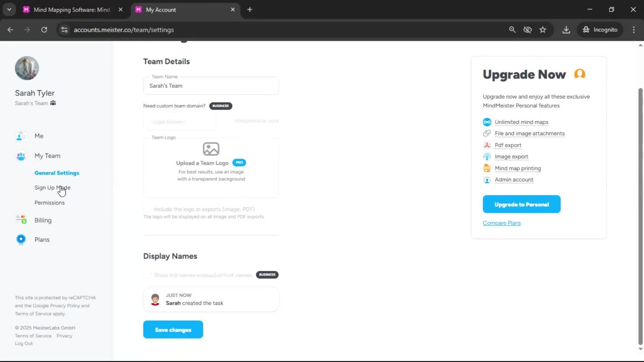
Task: Click Sarah's avatar in the task preview
Action: (155, 299)
